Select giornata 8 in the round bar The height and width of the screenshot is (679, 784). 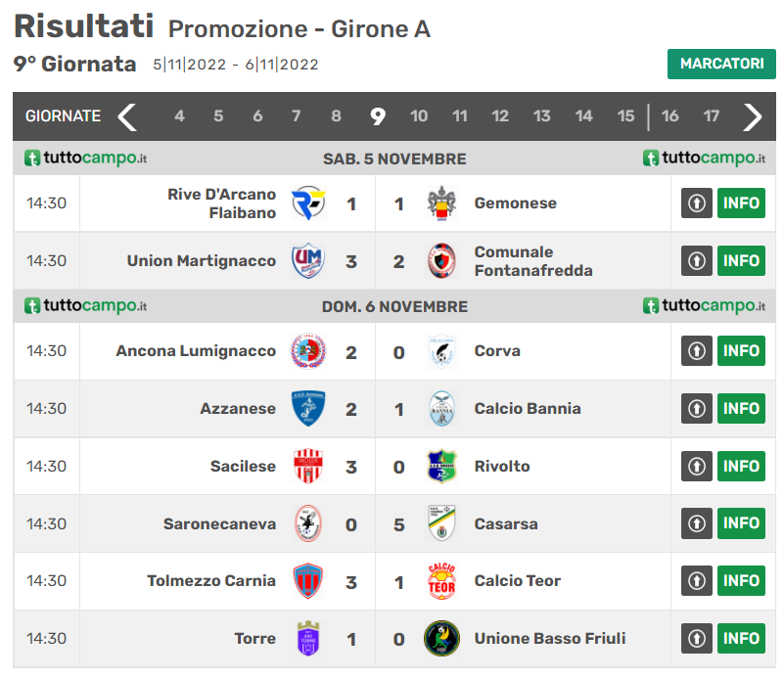(x=336, y=116)
